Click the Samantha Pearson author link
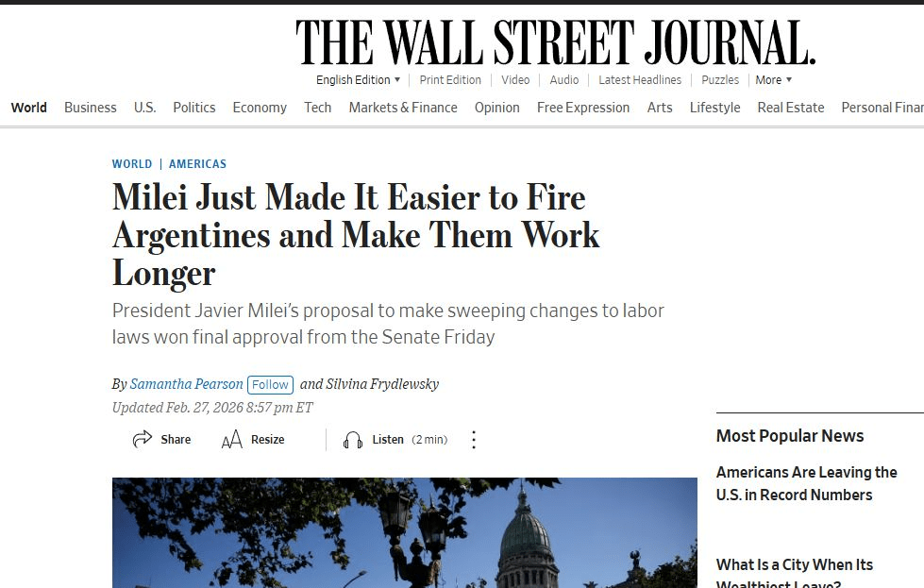 pos(186,384)
